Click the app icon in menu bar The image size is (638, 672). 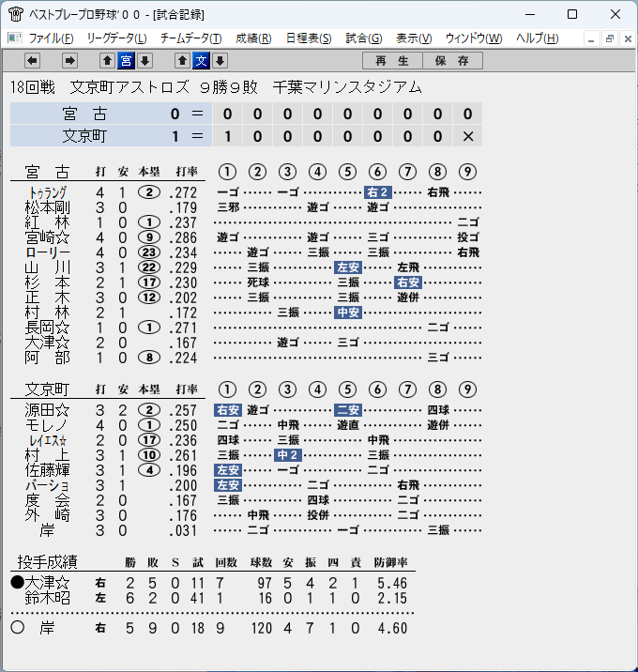point(15,38)
